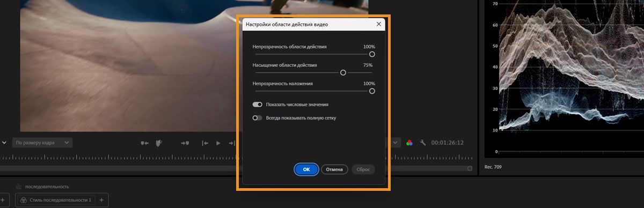Click the video preview frame
The width and height of the screenshot is (644, 208).
tap(129, 65)
